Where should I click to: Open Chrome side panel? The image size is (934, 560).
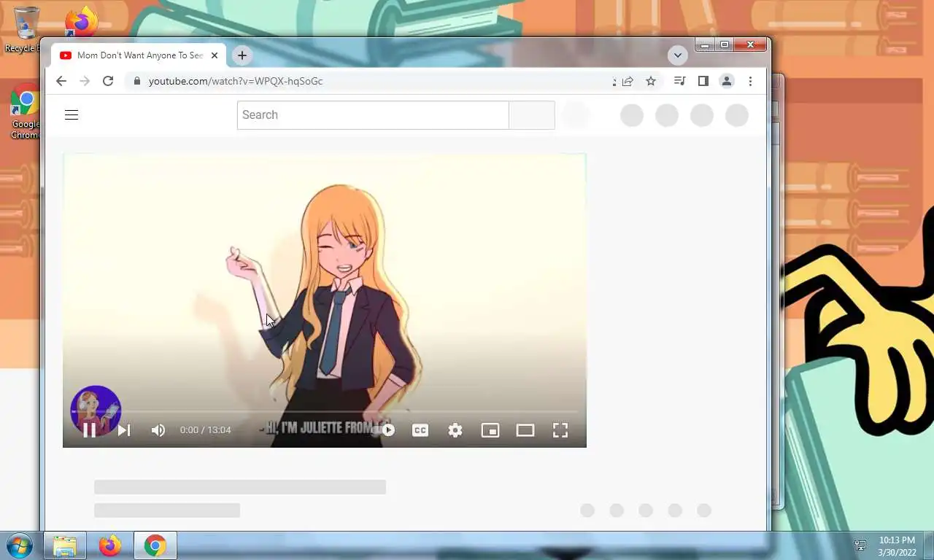703,81
